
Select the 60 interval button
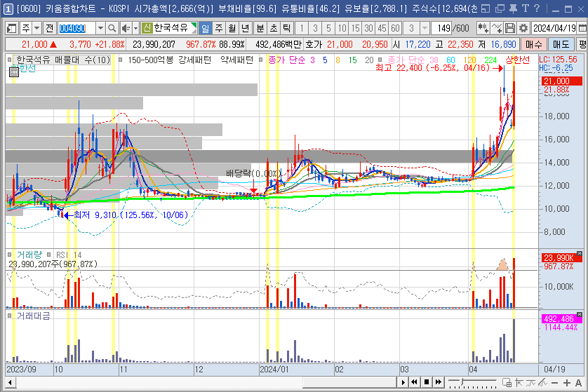click(395, 28)
